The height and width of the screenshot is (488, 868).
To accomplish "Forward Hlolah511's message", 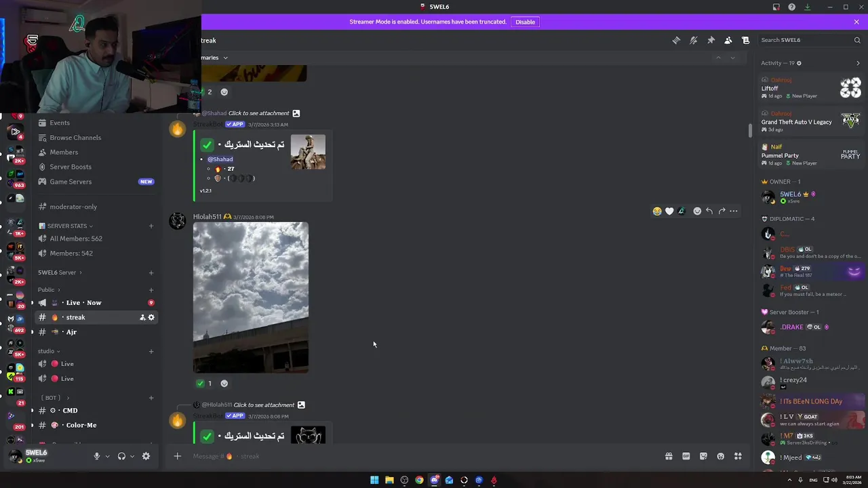I will point(722,211).
